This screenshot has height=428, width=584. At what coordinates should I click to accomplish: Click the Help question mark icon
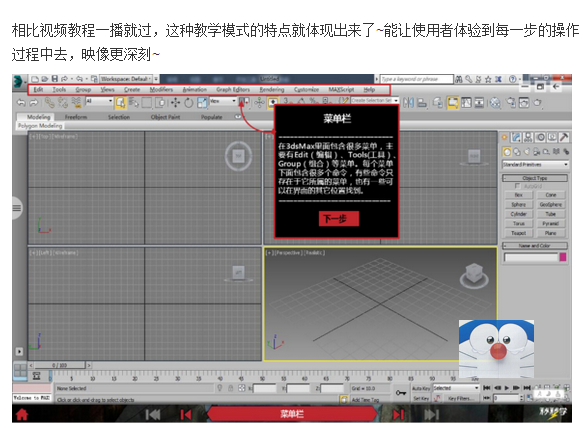(x=512, y=79)
